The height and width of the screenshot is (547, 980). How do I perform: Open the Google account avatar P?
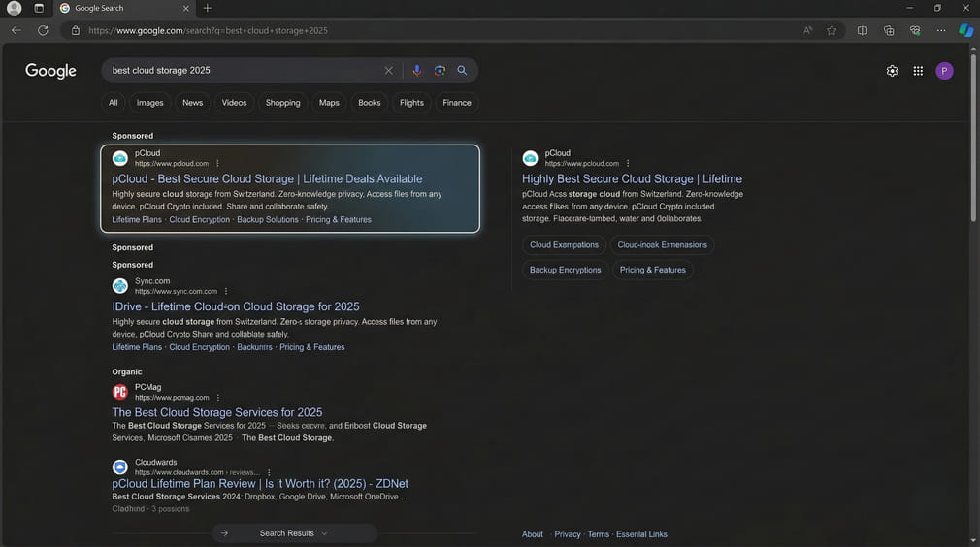point(944,71)
